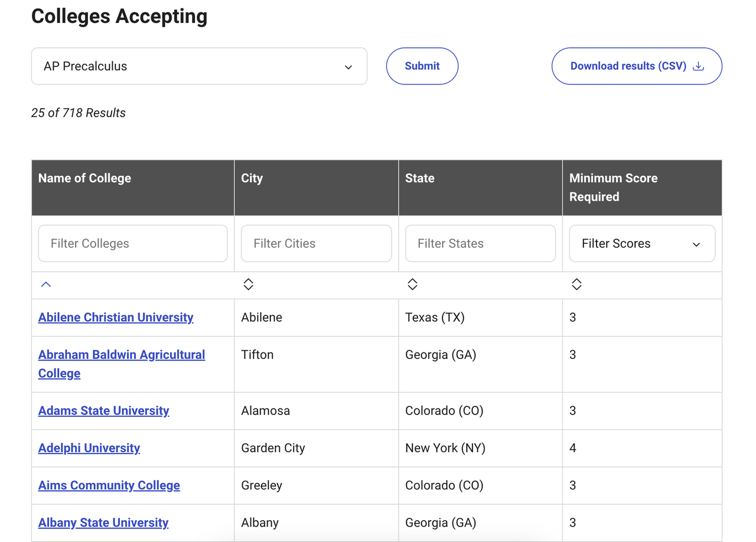Click into the Filter States box

point(480,243)
